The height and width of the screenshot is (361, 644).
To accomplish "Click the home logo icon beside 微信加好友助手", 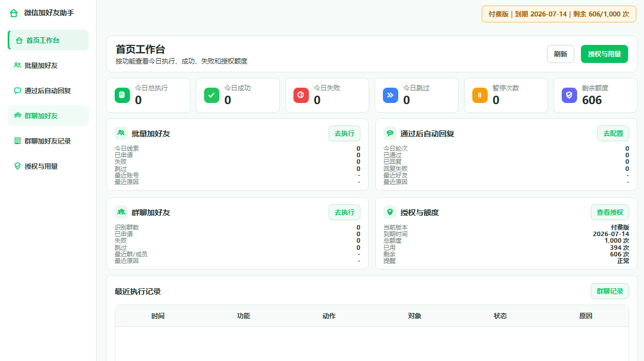I will 14,13.
